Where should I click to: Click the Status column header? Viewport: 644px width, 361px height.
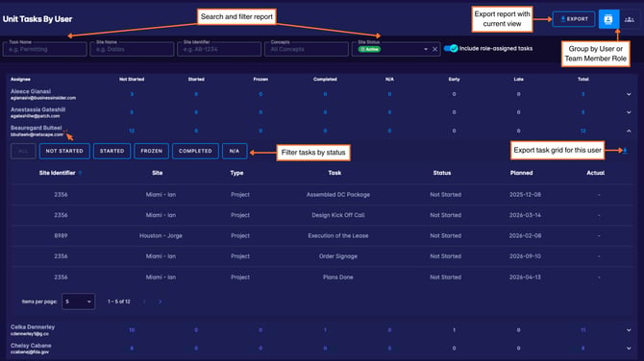pyautogui.click(x=442, y=173)
